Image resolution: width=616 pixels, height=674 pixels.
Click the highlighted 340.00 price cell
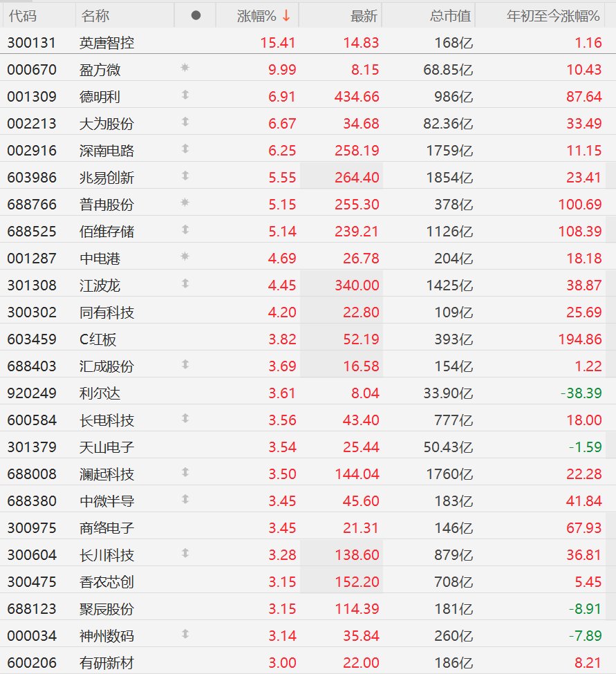[357, 285]
